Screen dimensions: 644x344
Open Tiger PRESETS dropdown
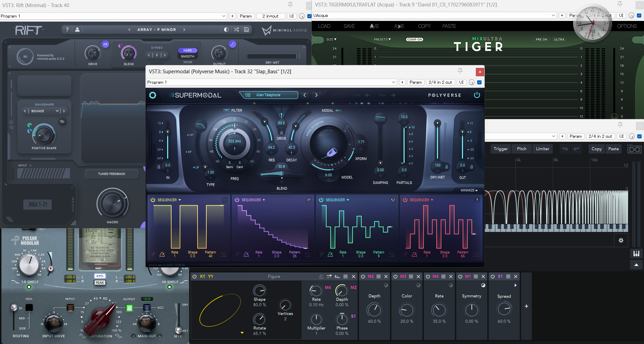(x=382, y=39)
